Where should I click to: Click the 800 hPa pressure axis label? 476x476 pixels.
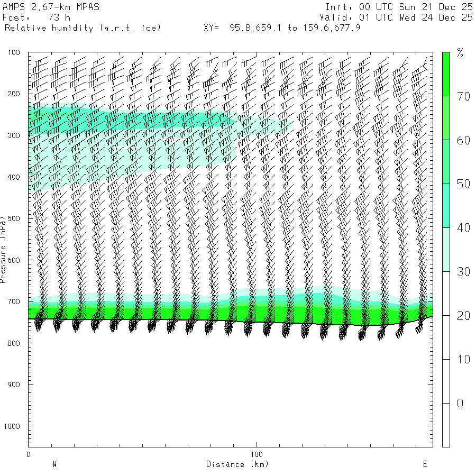[x=14, y=343]
